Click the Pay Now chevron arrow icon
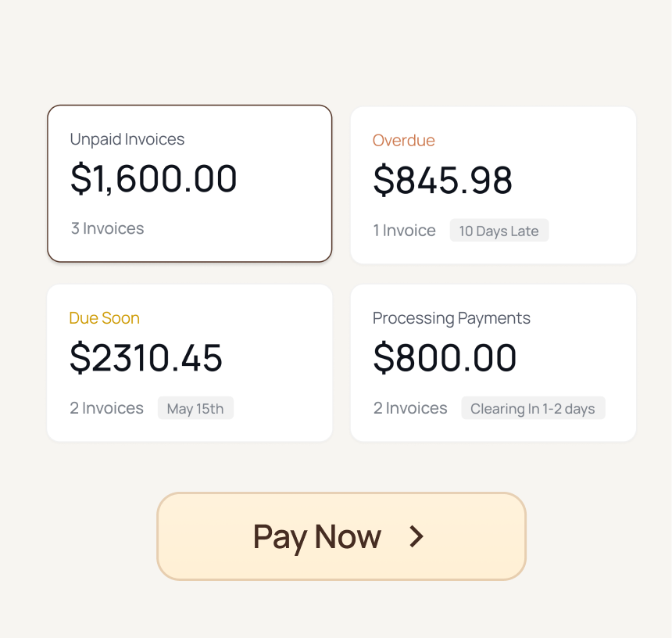 pos(417,536)
